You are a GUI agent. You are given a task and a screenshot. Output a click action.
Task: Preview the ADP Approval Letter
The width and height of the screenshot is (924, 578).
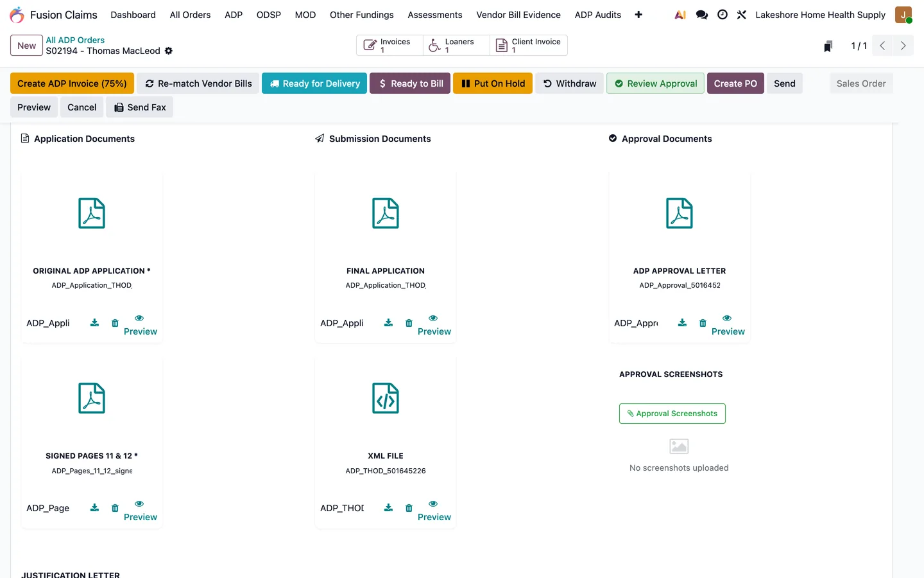(x=728, y=326)
